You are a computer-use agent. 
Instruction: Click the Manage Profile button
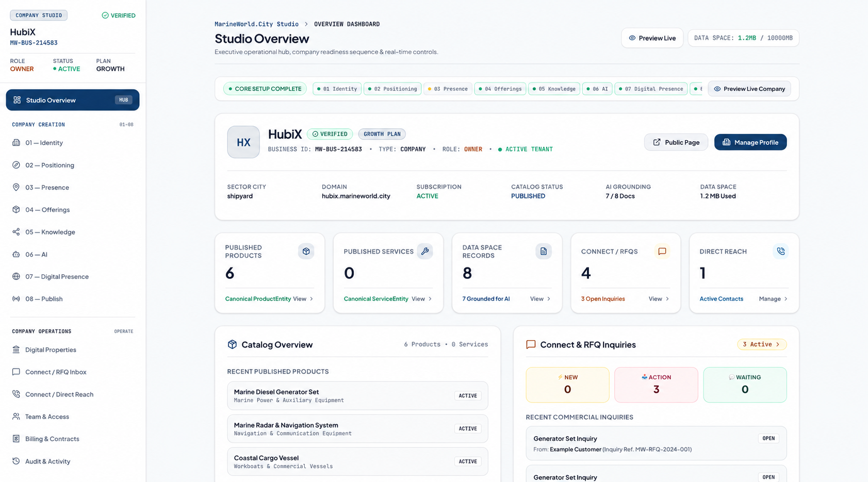click(x=750, y=142)
